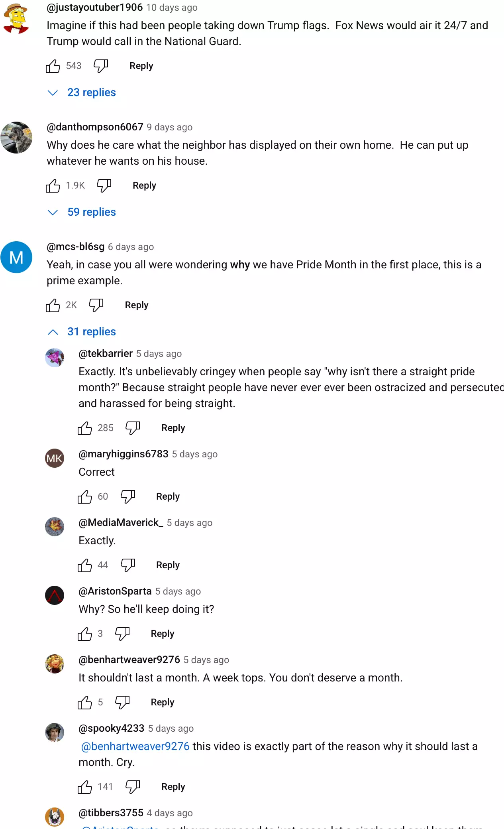Image resolution: width=504 pixels, height=829 pixels.
Task: Like the @spooky4233 reply
Action: (x=85, y=787)
